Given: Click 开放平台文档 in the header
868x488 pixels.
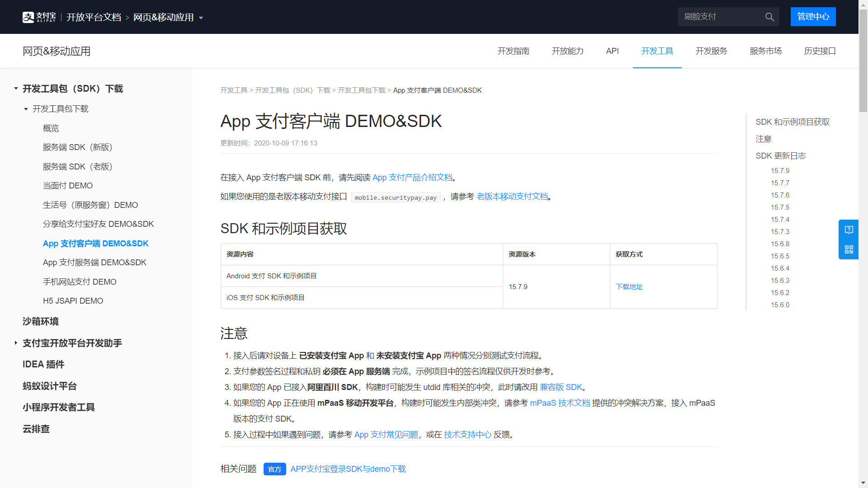Looking at the screenshot, I should (x=94, y=17).
